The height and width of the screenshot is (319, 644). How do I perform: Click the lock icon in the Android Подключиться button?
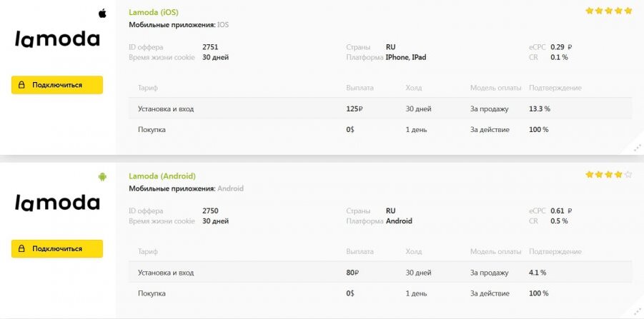tap(22, 249)
